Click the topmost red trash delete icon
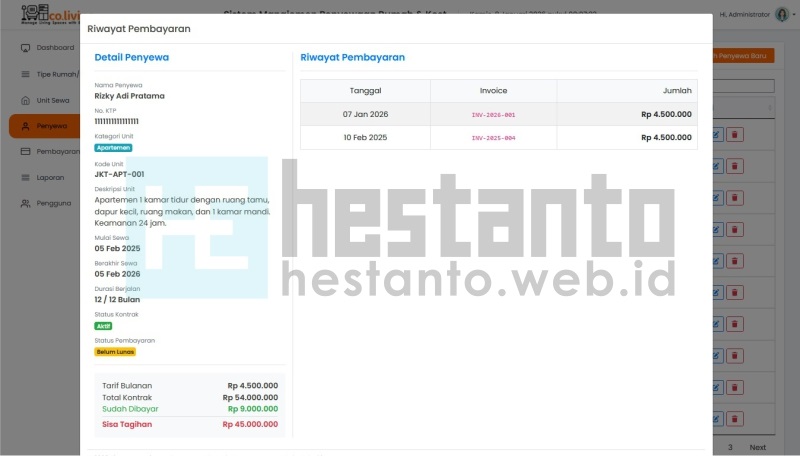 pyautogui.click(x=734, y=135)
